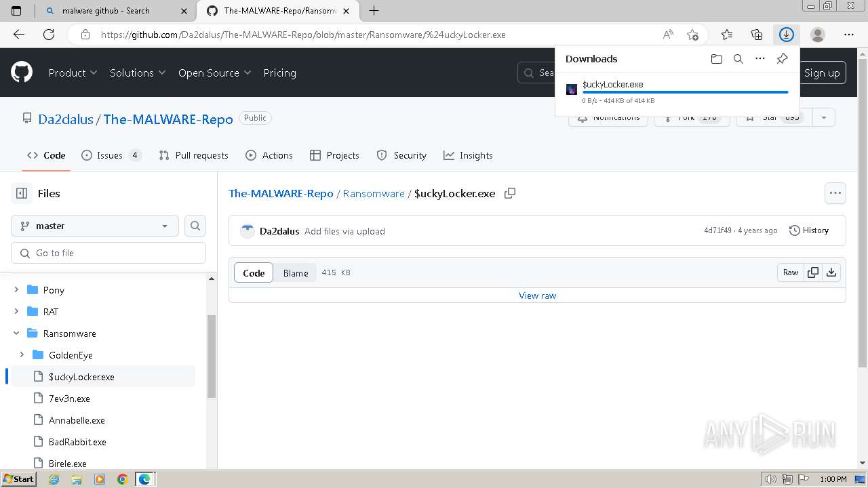Toggle Read aloud icon in address bar
The image size is (868, 488).
click(x=668, y=35)
